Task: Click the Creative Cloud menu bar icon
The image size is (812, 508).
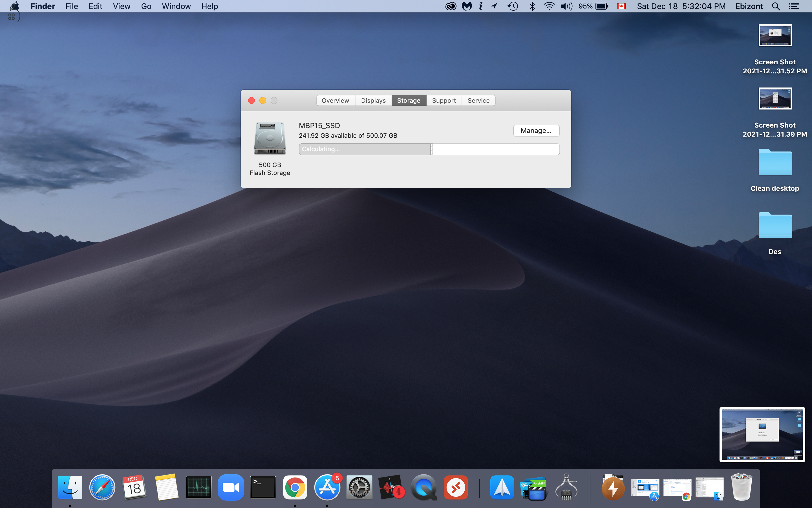Action: [x=451, y=6]
